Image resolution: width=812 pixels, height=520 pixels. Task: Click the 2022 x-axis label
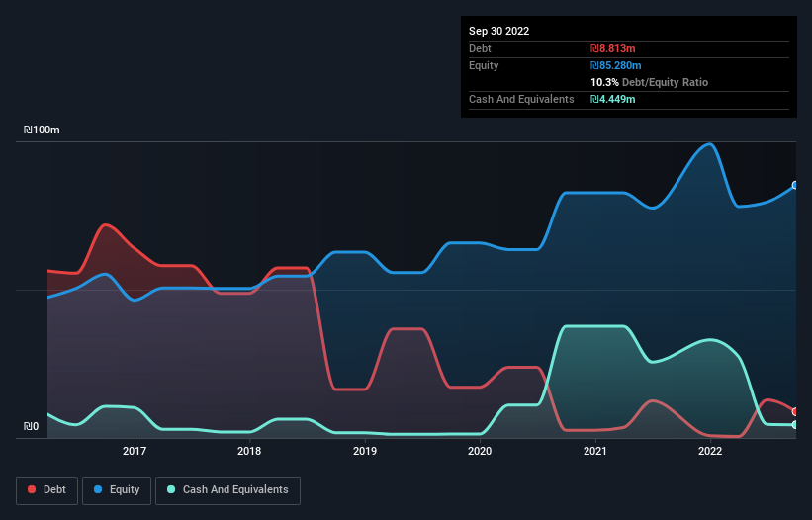[710, 451]
